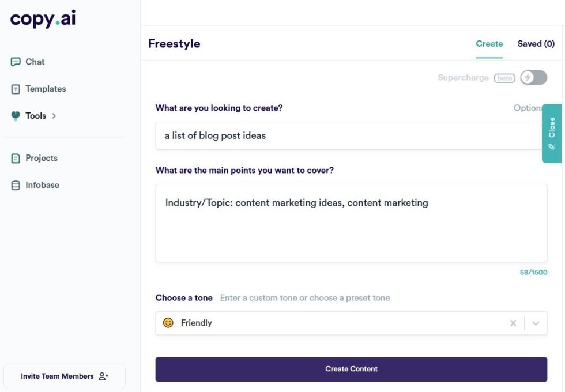Screen dimensions: 565x392
Task: Click the Options link
Action: pos(528,108)
